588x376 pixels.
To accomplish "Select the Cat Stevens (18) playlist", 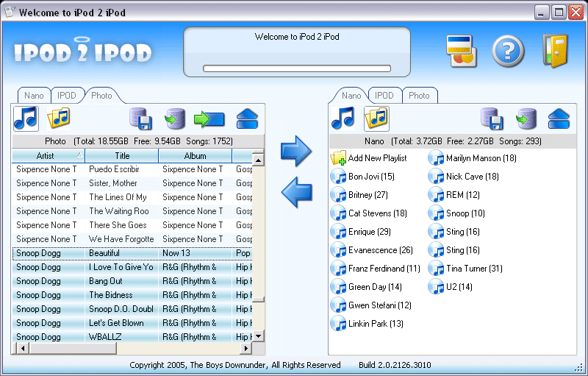I will [369, 213].
